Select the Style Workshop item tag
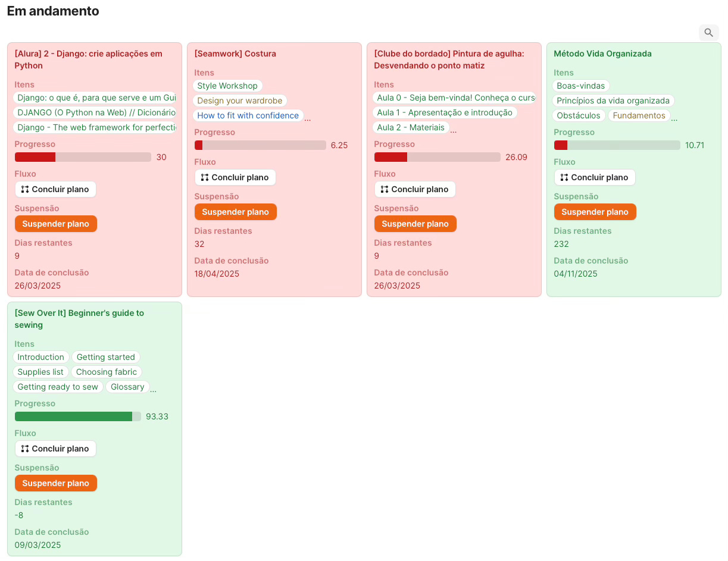 pyautogui.click(x=227, y=86)
